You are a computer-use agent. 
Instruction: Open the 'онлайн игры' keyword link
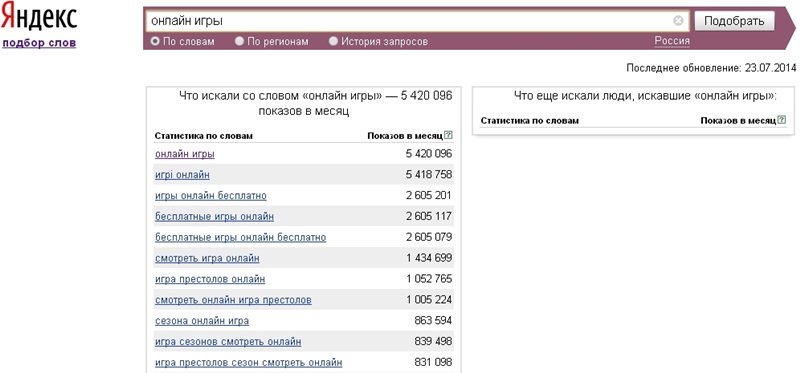tap(185, 154)
